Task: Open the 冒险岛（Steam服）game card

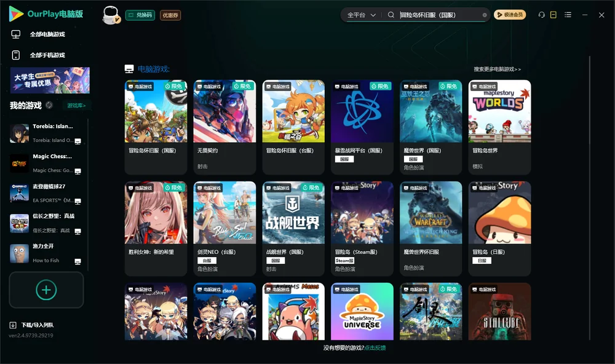Action: tap(362, 229)
